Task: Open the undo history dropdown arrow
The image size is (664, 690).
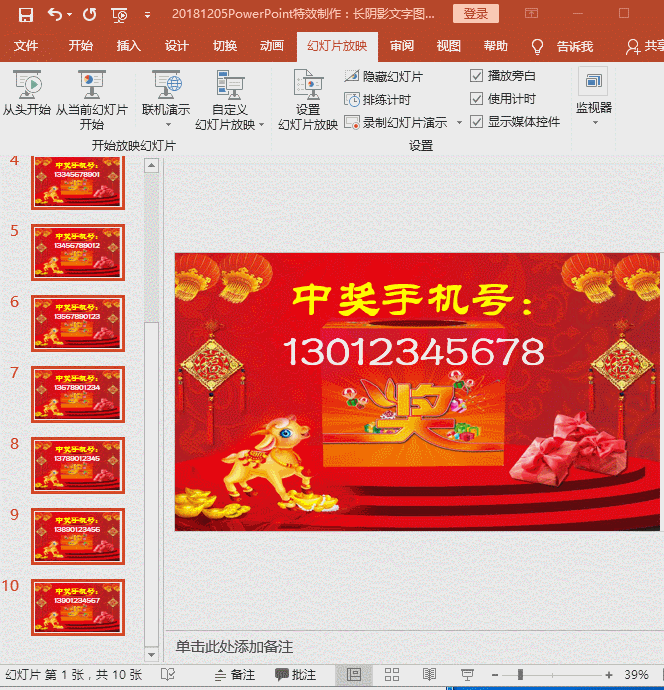Action: (x=70, y=15)
